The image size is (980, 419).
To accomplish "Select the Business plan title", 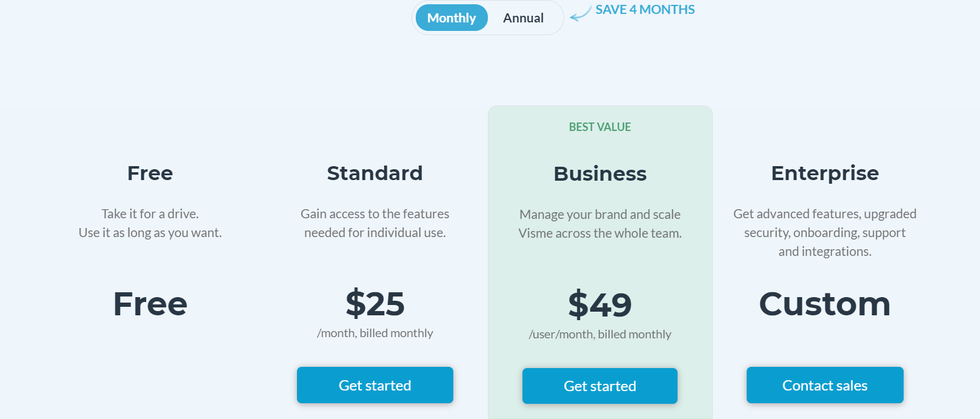I will 600,174.
